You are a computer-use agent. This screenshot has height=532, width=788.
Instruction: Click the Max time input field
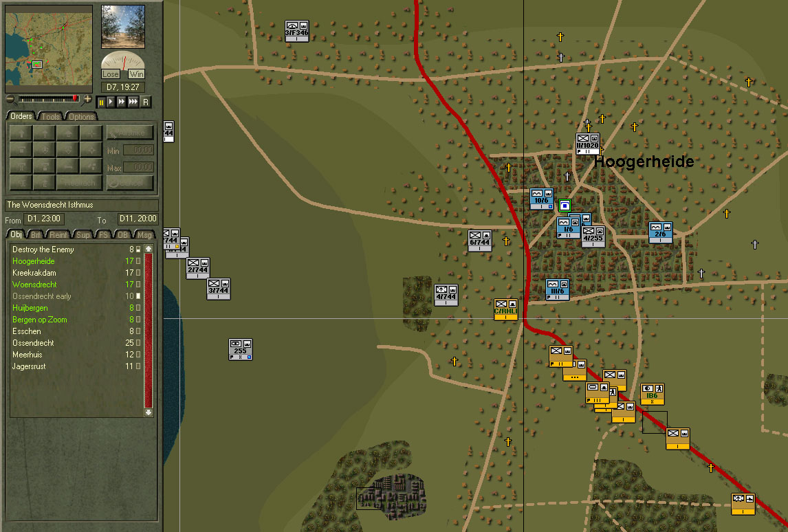[138, 167]
